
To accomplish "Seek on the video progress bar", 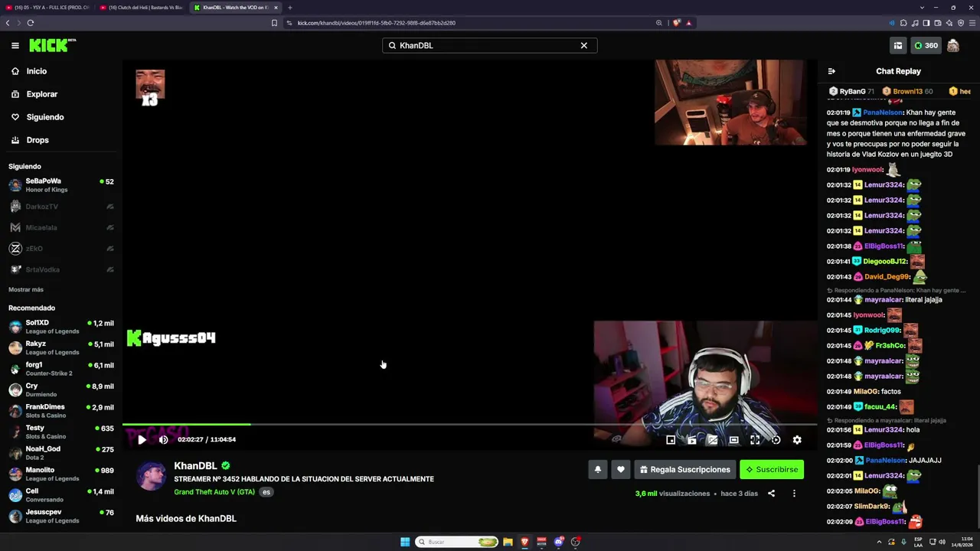I will [x=469, y=424].
